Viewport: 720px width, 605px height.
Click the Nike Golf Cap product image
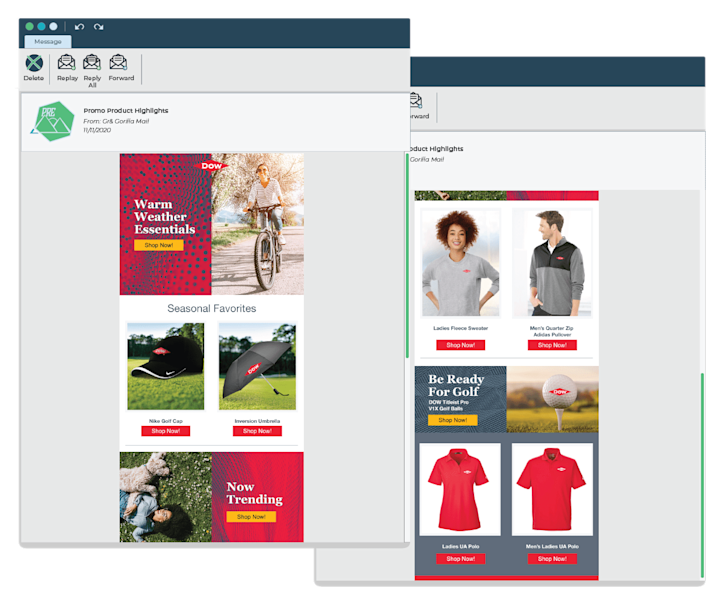(165, 366)
